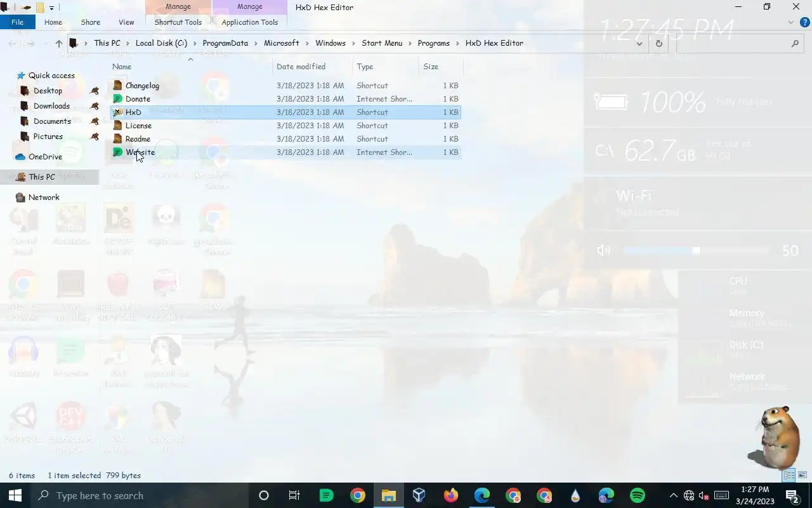This screenshot has width=812, height=508.
Task: Click the pin icon next to Pictures
Action: (x=95, y=137)
